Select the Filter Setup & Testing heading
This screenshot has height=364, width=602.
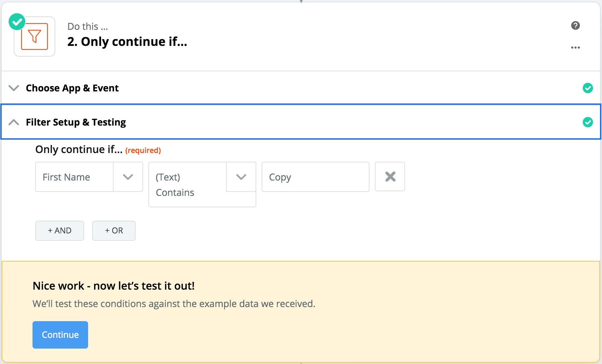click(x=76, y=122)
